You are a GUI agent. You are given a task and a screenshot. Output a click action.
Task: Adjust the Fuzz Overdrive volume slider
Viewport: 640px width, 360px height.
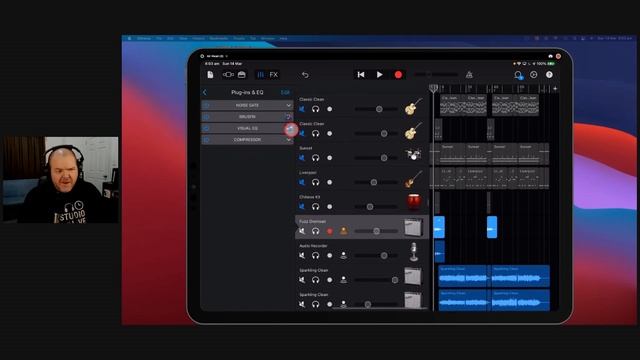[376, 231]
